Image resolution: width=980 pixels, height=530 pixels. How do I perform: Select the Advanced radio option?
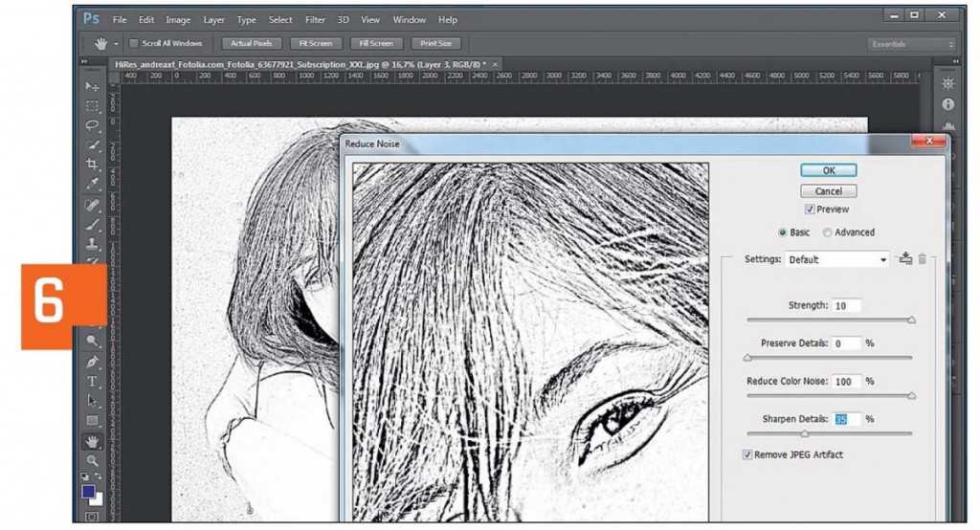[827, 232]
